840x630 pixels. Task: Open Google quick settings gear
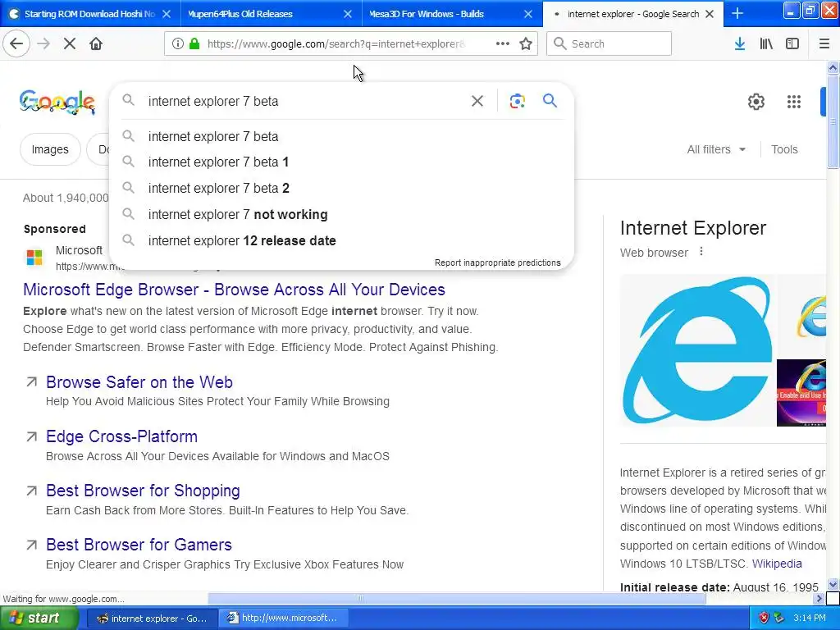[x=756, y=101]
